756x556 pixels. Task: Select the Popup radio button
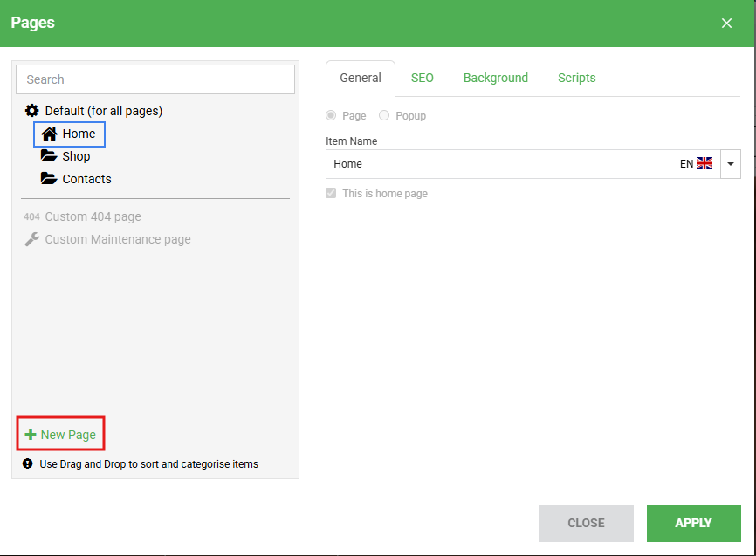tap(384, 115)
